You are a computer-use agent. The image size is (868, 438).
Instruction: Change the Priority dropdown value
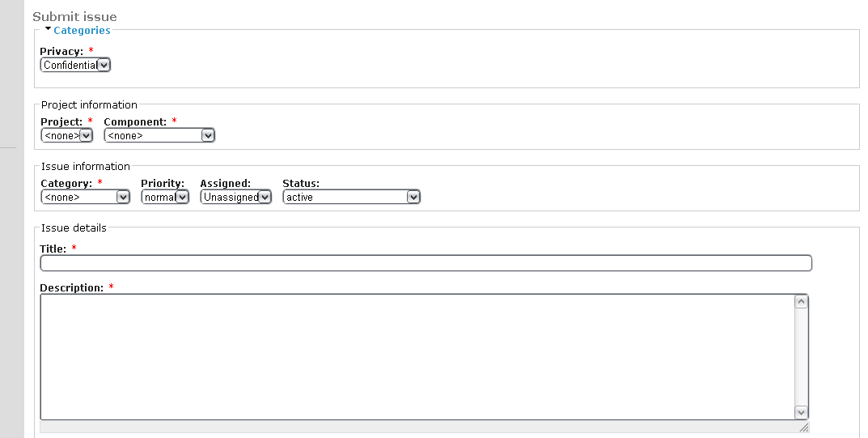point(165,197)
